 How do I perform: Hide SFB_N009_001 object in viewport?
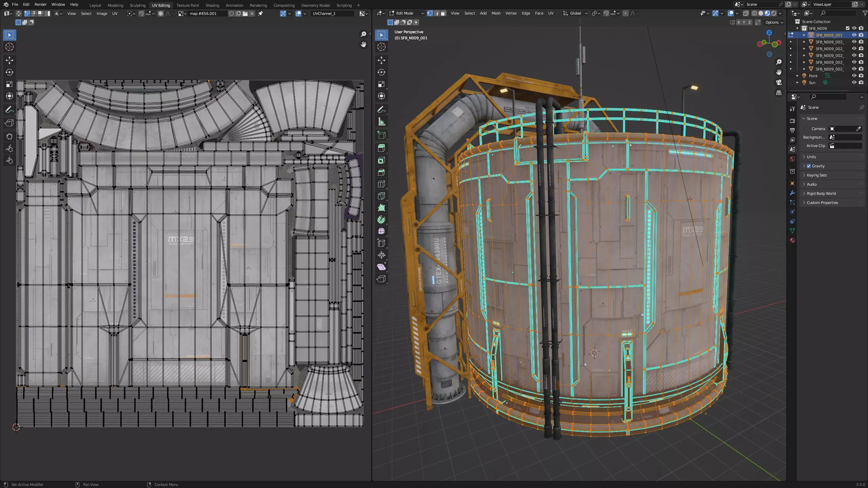pyautogui.click(x=854, y=35)
